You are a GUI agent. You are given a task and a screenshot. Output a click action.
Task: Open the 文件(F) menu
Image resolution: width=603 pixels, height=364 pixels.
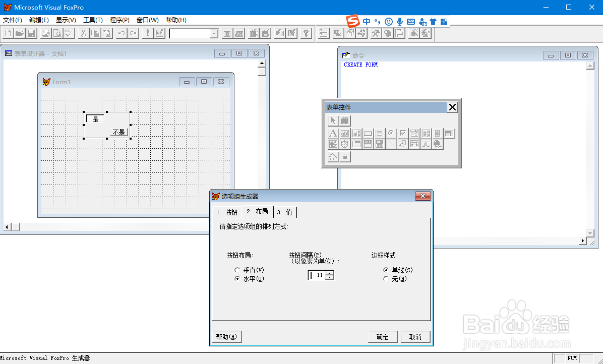pos(12,20)
